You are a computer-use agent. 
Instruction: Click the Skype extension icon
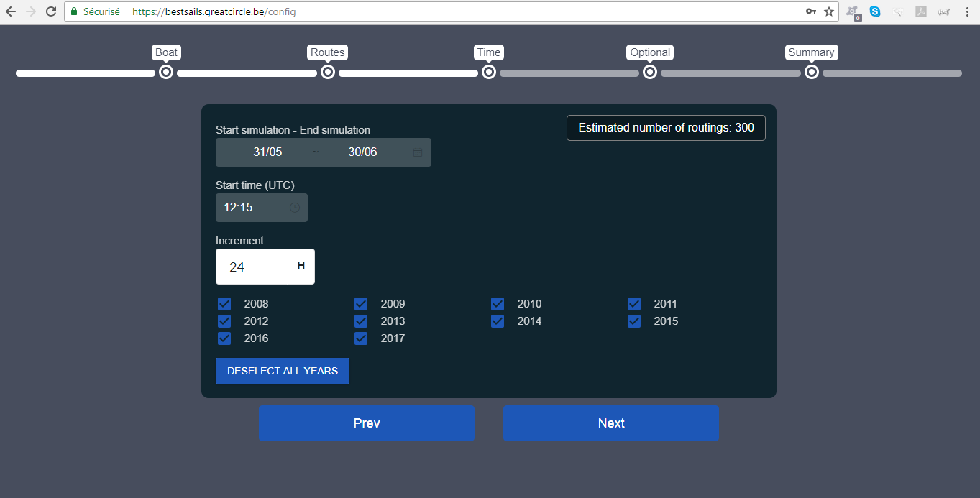click(x=875, y=11)
